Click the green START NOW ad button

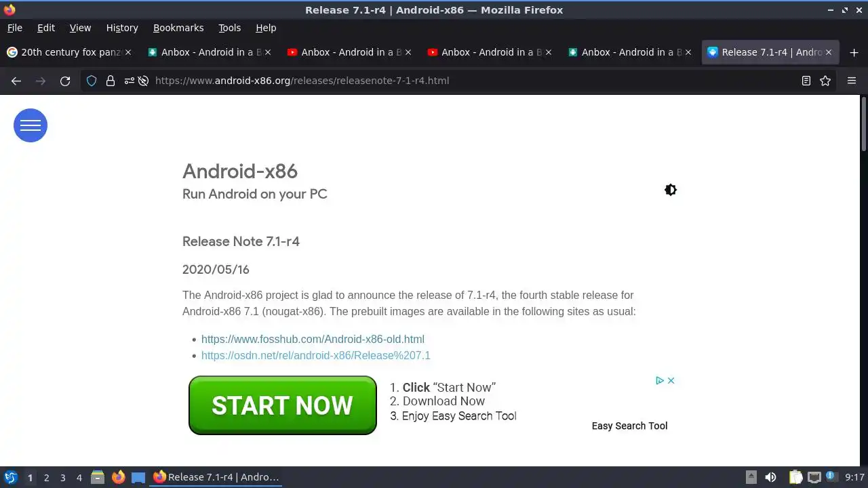[x=282, y=405]
